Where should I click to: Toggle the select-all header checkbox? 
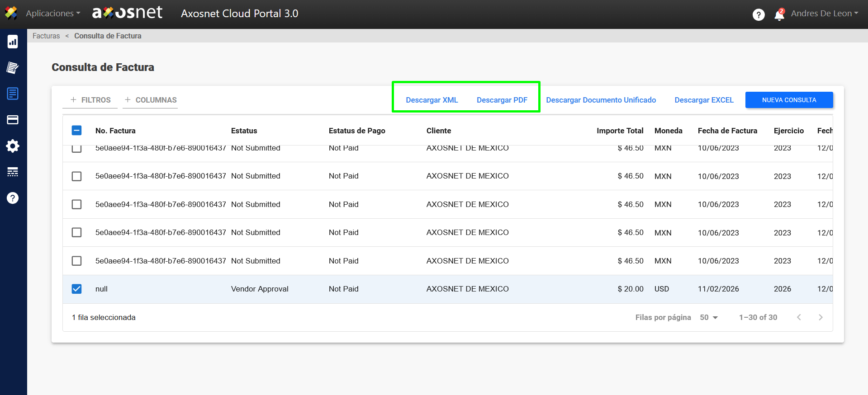(77, 131)
